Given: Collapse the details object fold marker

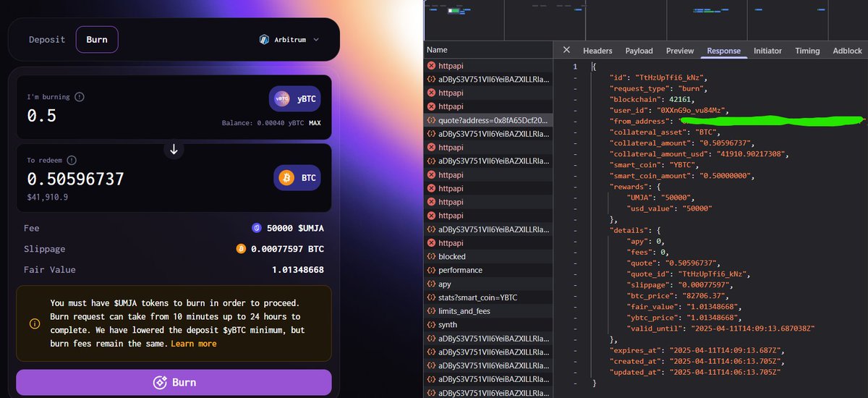Looking at the screenshot, I should 575,229.
